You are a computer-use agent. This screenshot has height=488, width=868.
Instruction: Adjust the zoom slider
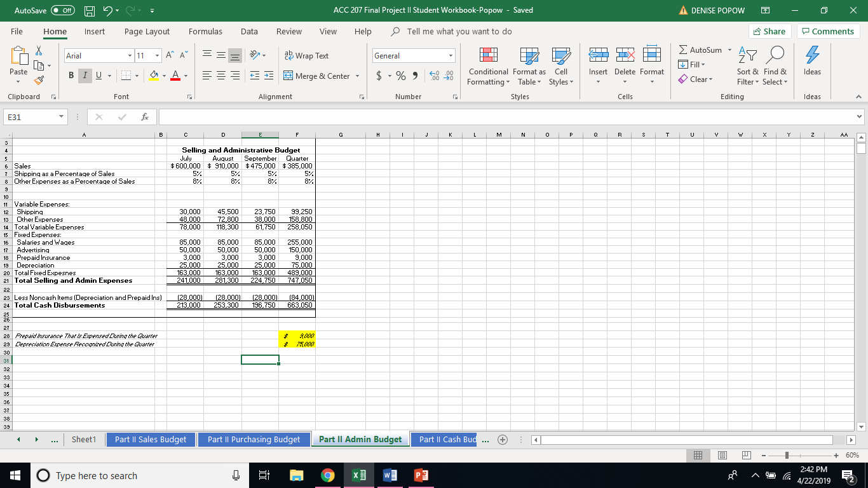click(788, 455)
